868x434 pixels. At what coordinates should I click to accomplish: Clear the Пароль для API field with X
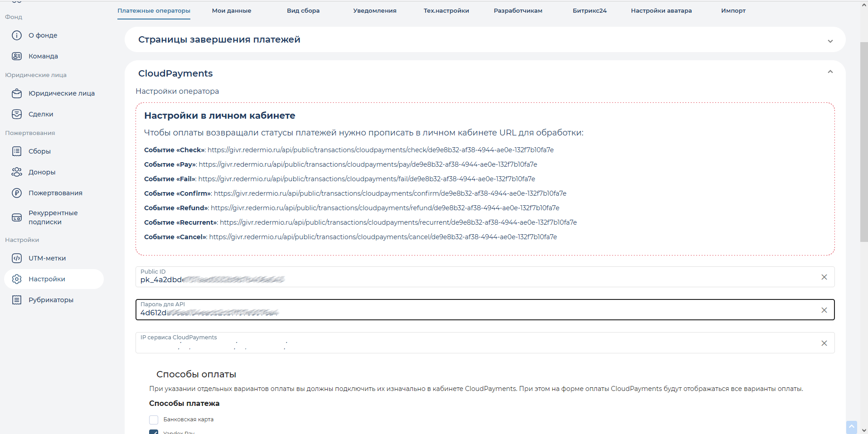pyautogui.click(x=824, y=310)
